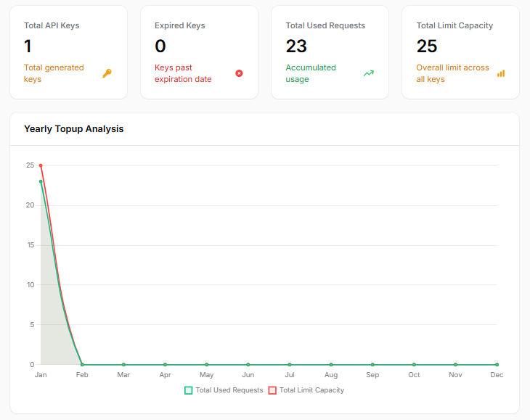Toggle the Total Limit Capacity legend label
Viewport: 530px width, 420px height.
click(311, 390)
